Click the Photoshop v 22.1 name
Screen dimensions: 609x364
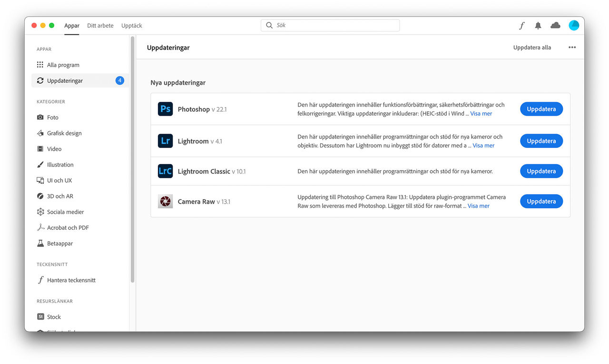(202, 109)
